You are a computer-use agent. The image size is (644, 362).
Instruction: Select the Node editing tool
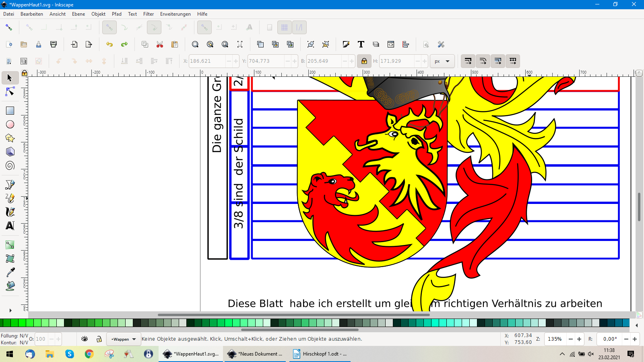[10, 92]
